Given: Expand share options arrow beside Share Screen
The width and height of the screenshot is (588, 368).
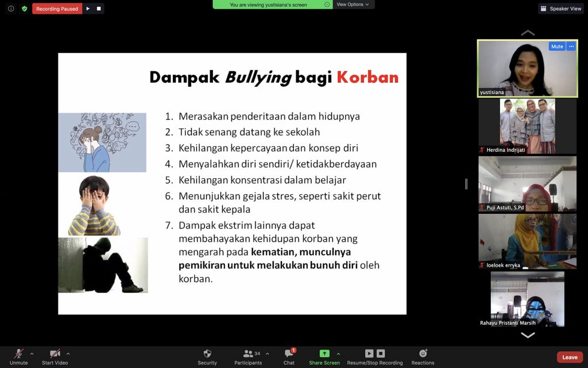Looking at the screenshot, I should coord(338,354).
